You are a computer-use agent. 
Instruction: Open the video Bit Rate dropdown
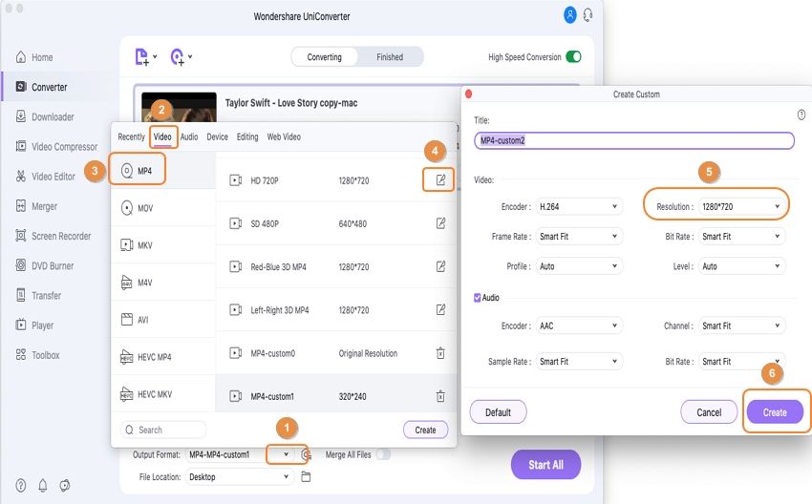point(741,237)
